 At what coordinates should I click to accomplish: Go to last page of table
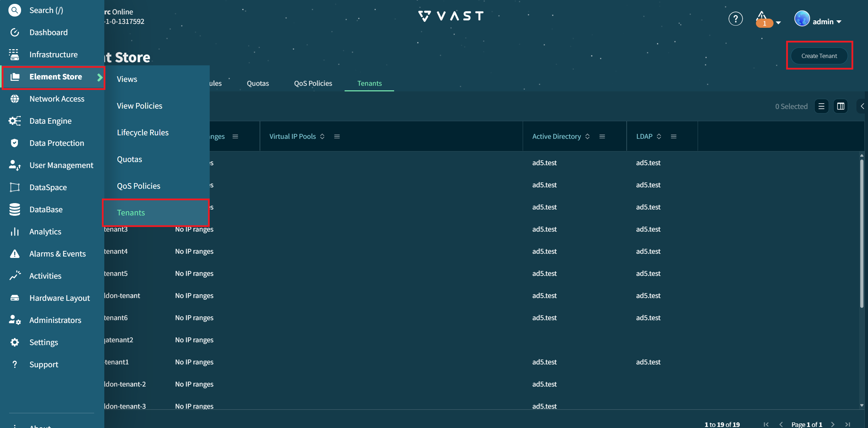[x=848, y=424]
